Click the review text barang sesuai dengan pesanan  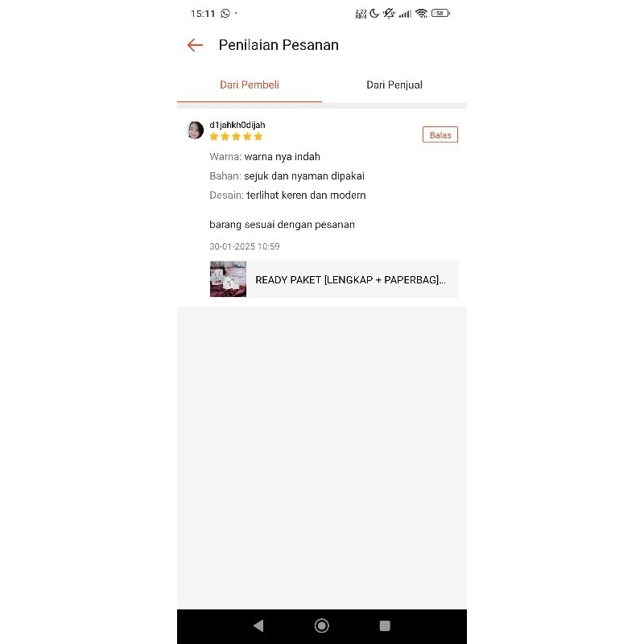[283, 225]
